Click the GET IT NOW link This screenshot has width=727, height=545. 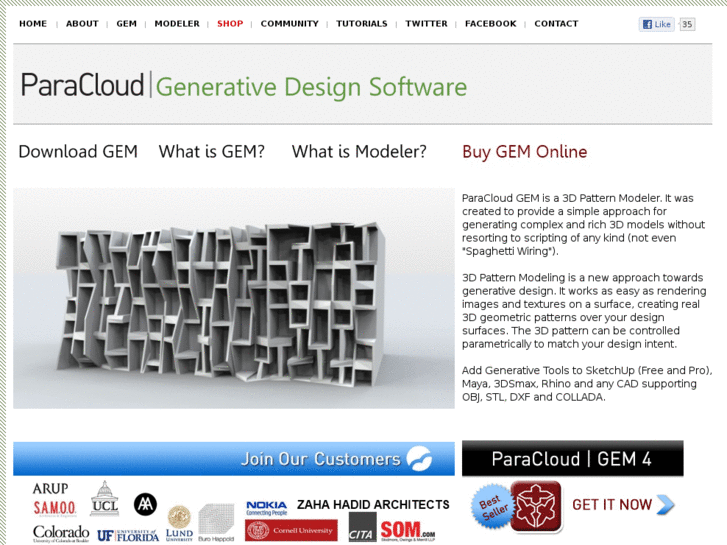[x=612, y=505]
